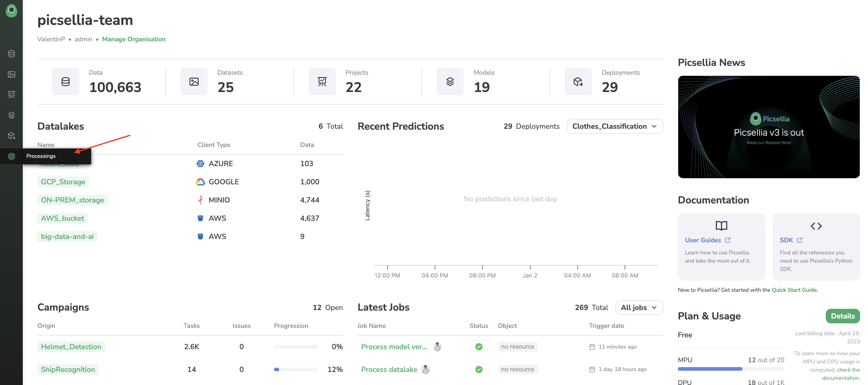Click the user avatar on Process datalake job
Image resolution: width=868 pixels, height=385 pixels.
(426, 370)
